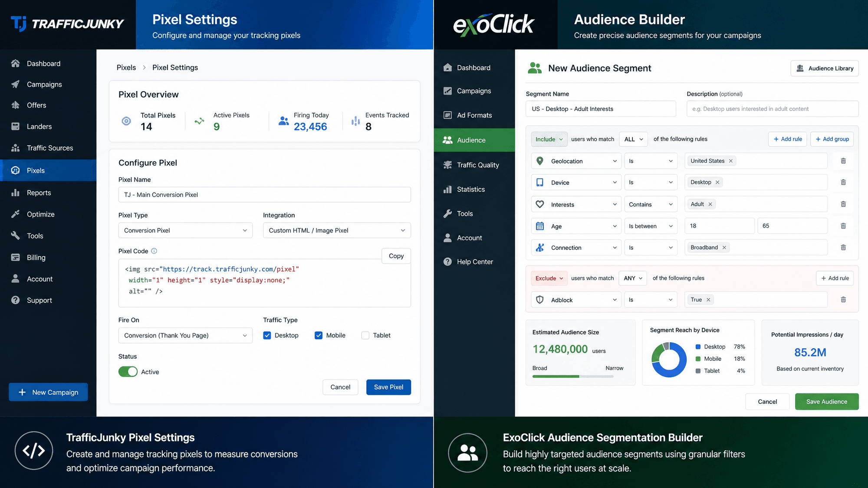This screenshot has width=868, height=488.
Task: Click Add group button
Action: point(832,139)
